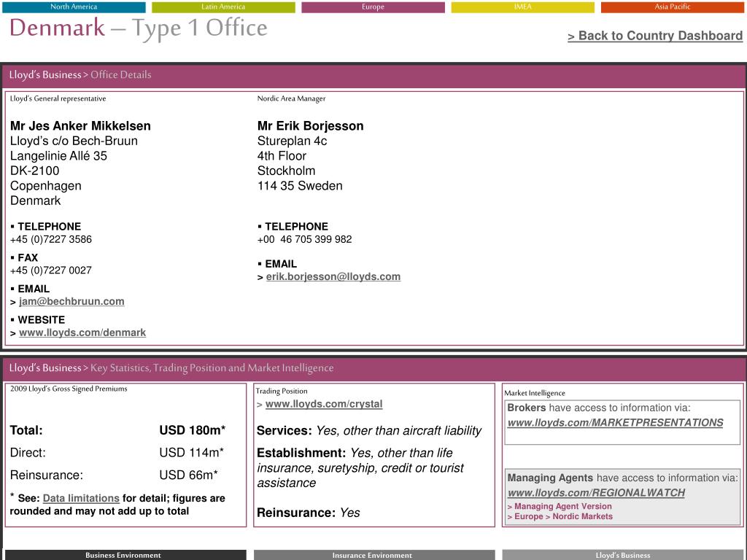
Task: Select the address line Langelinie Allé 35
Action: point(58,156)
